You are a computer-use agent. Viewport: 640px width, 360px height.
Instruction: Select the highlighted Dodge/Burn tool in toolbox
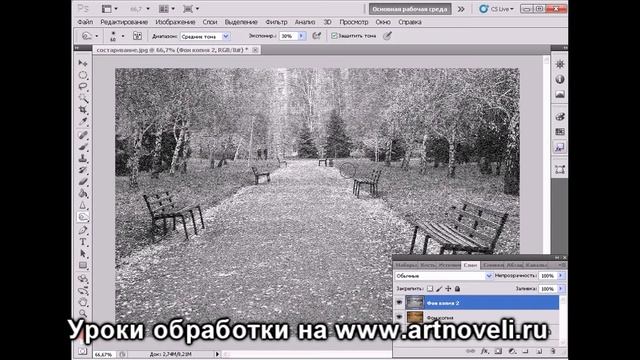83,217
